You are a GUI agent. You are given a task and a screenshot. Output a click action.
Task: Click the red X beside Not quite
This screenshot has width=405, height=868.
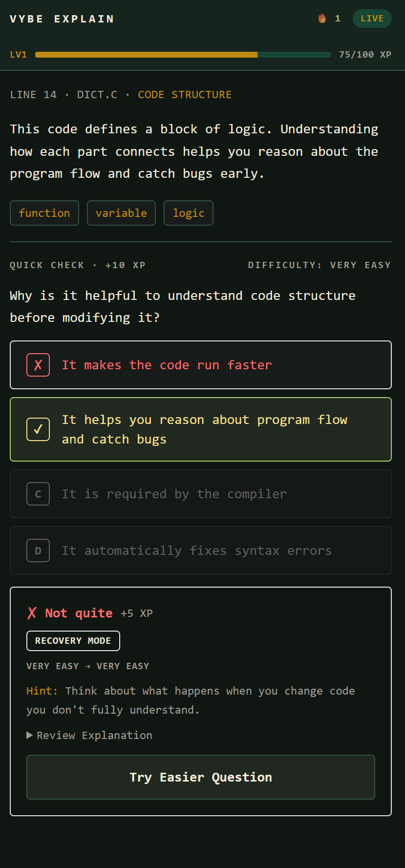pyautogui.click(x=32, y=613)
